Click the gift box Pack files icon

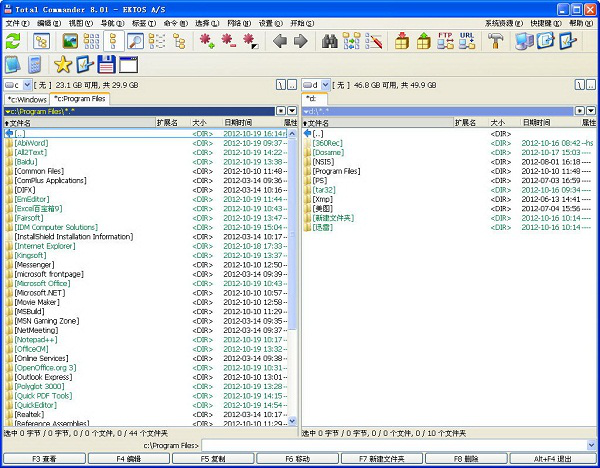click(x=401, y=41)
